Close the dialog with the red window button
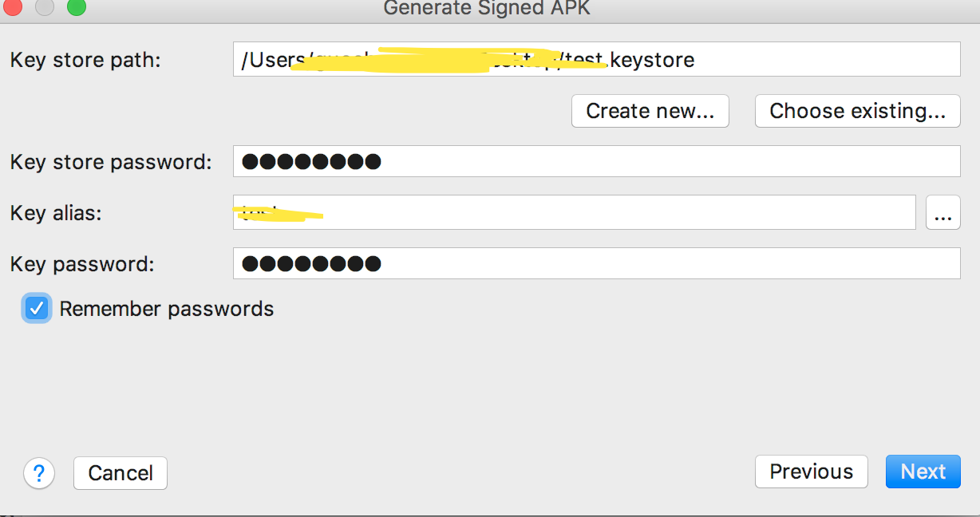Screen dimensions: 980x517 point(10,7)
